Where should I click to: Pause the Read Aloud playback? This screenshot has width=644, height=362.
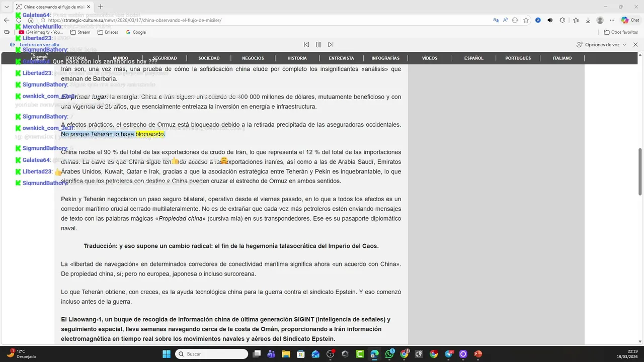[318, 45]
